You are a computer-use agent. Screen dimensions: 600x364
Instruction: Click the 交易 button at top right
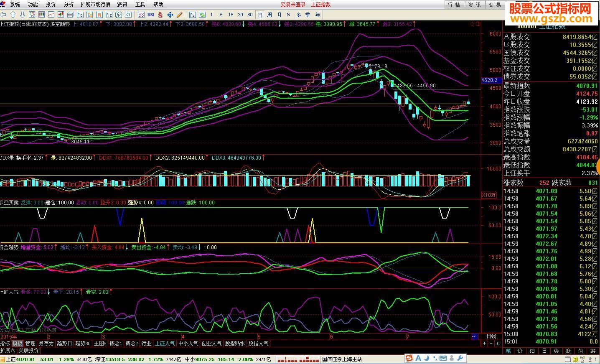(495, 5)
